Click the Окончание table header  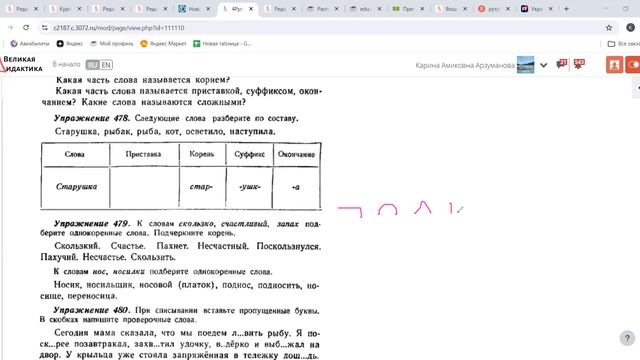coord(296,154)
